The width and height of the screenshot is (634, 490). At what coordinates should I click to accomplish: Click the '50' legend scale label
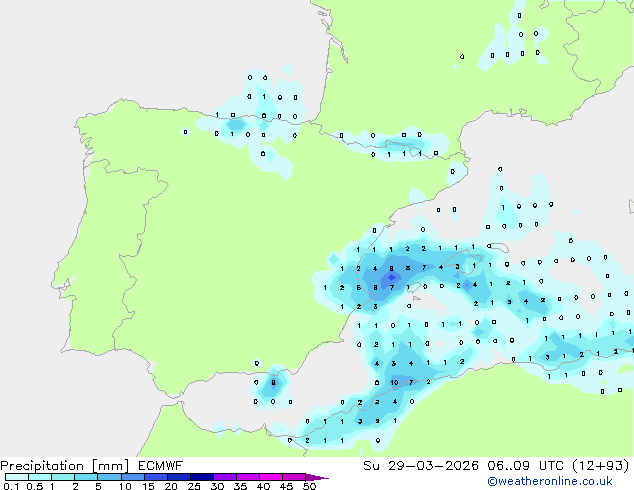pyautogui.click(x=310, y=486)
